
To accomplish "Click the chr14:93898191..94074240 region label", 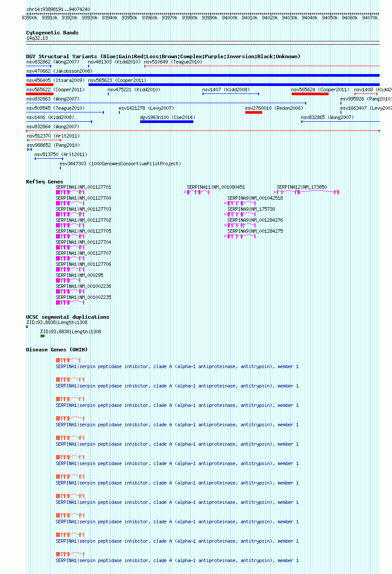I will pyautogui.click(x=58, y=9).
